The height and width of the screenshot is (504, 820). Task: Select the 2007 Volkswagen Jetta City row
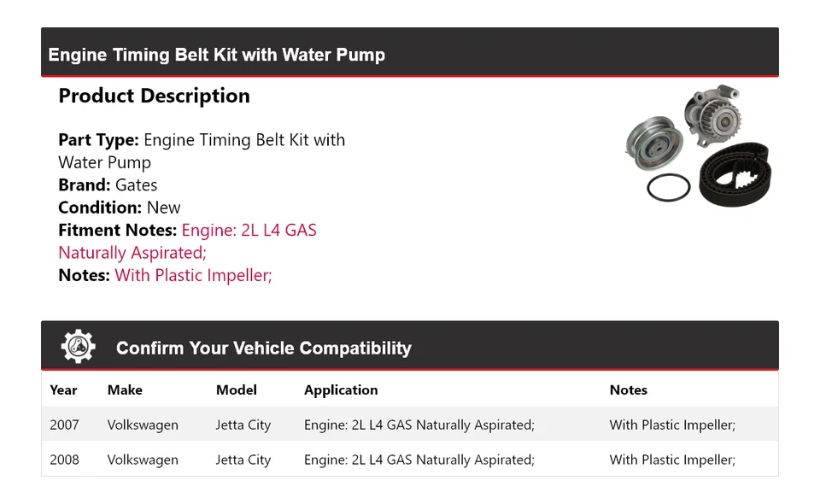410,425
